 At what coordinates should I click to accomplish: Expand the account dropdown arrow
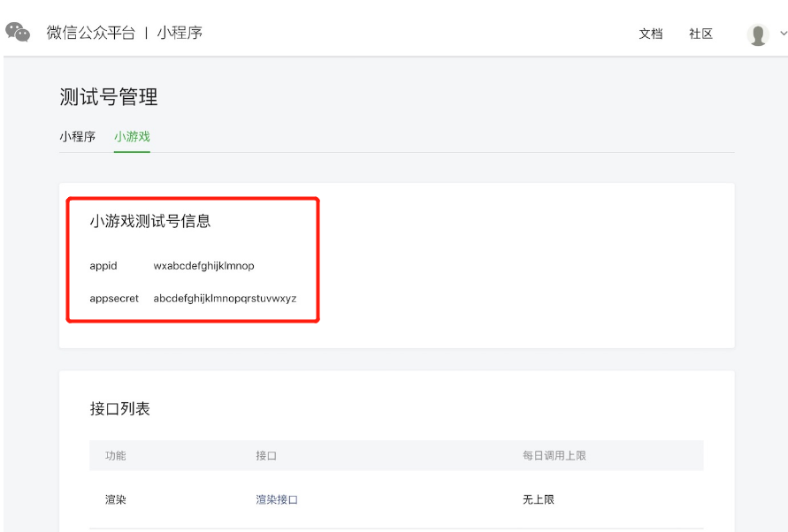783,34
